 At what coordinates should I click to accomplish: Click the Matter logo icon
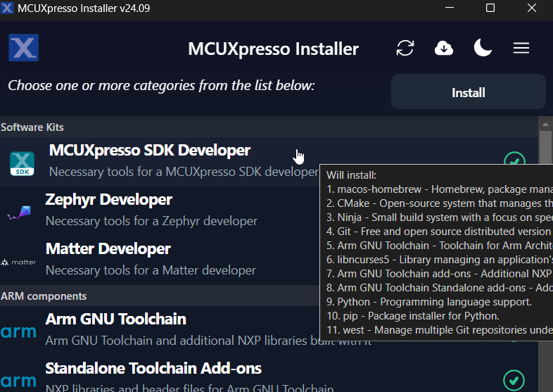point(18,263)
